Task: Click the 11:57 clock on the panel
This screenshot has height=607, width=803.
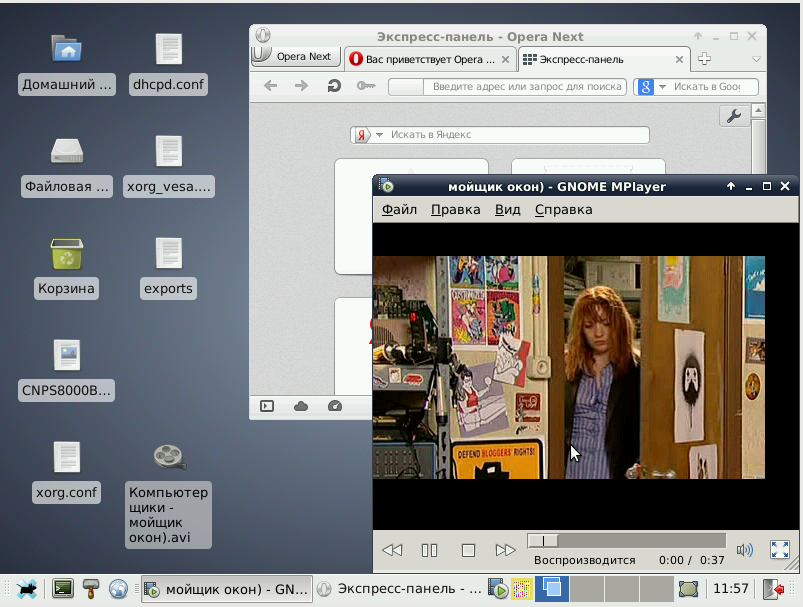Action: pyautogui.click(x=731, y=589)
